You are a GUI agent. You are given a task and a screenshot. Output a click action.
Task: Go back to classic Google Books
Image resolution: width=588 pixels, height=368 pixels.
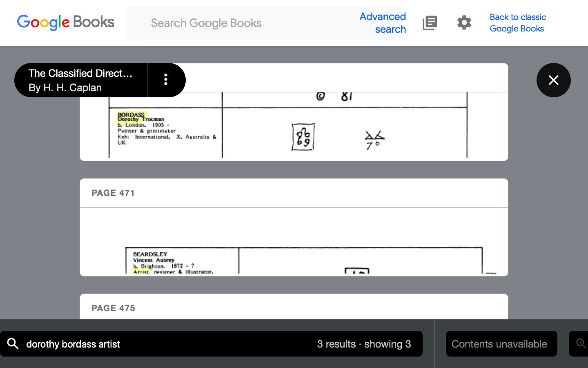[x=517, y=23]
